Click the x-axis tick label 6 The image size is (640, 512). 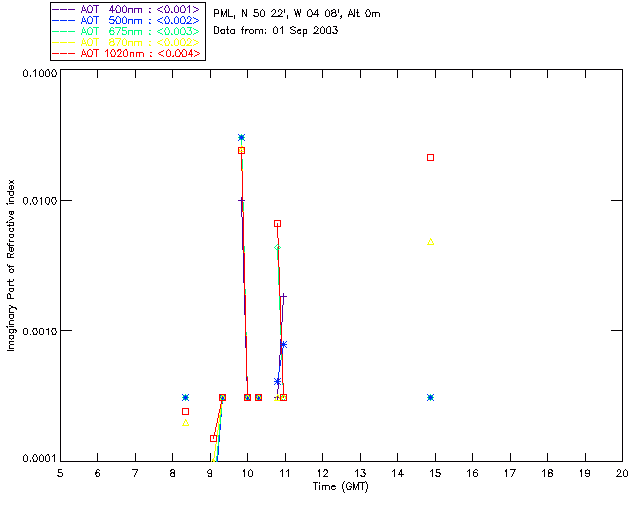pyautogui.click(x=98, y=473)
